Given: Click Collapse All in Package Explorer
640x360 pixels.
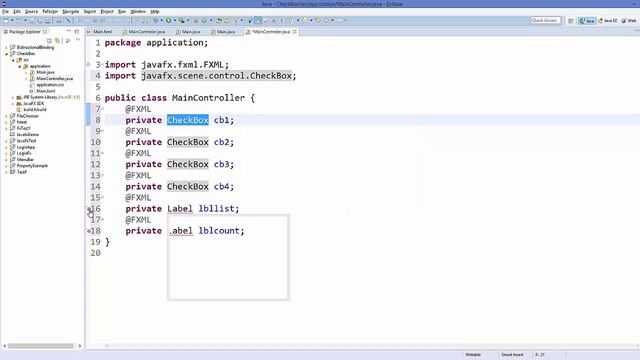Looking at the screenshot, I should (49, 40).
